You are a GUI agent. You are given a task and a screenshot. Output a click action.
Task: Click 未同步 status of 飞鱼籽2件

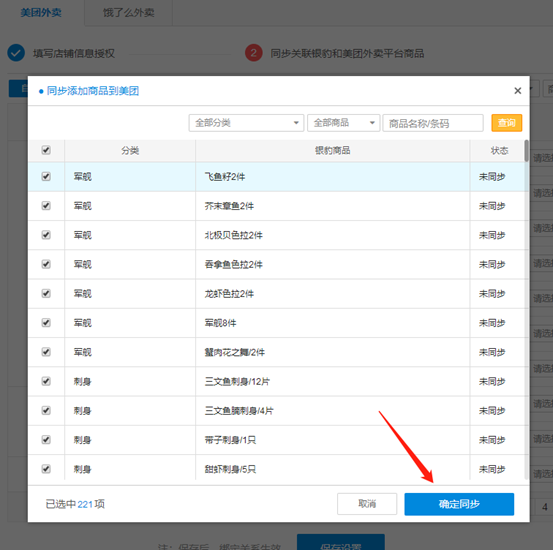click(x=492, y=176)
